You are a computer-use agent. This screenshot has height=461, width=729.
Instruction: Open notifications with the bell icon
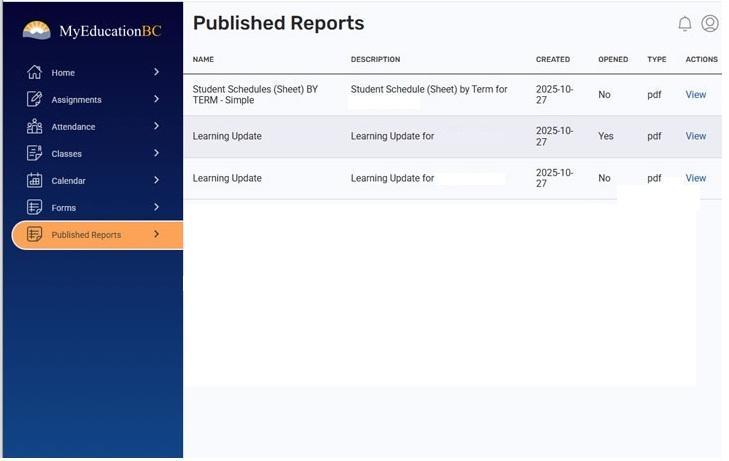[685, 24]
